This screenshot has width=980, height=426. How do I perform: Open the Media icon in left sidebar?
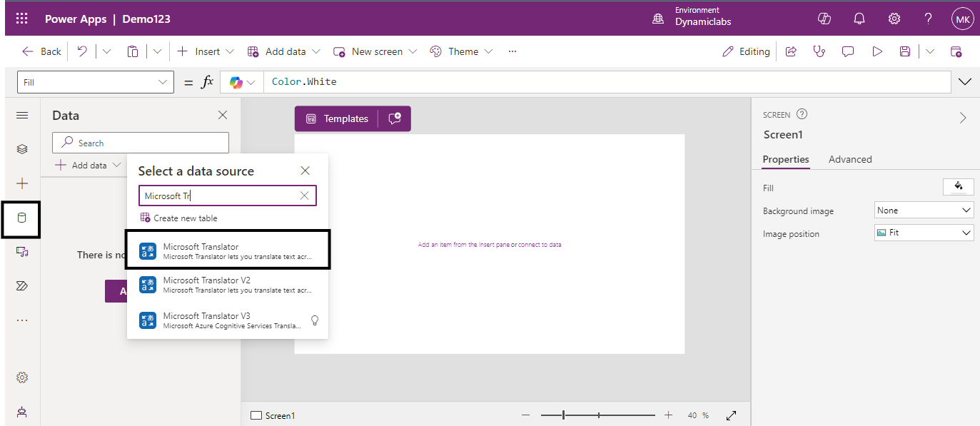[x=21, y=252]
